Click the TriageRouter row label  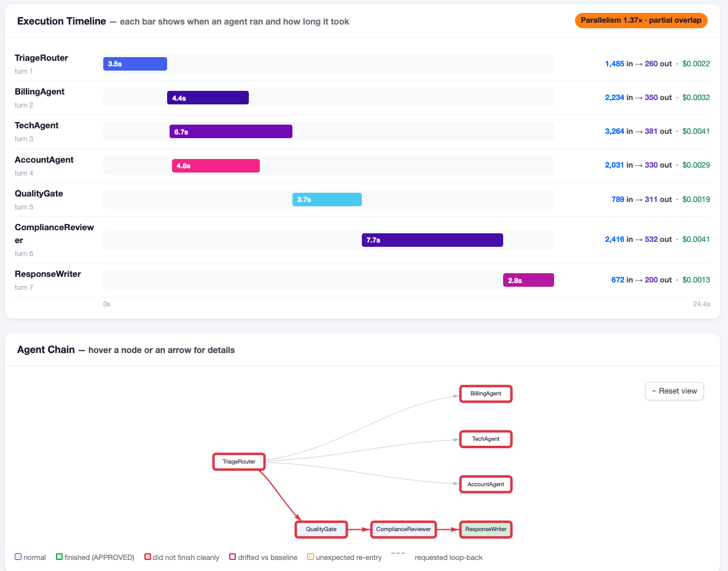point(41,58)
